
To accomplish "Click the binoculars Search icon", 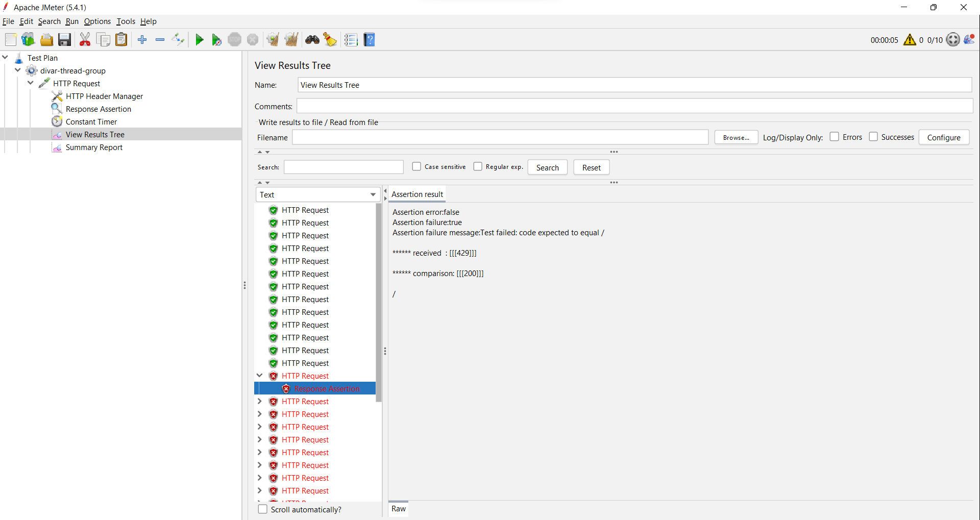I will 312,40.
